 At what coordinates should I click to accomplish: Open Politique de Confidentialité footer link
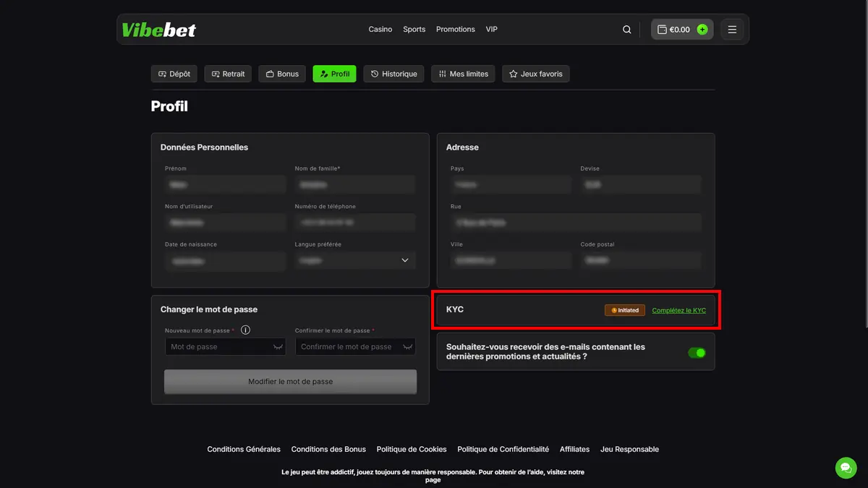point(503,449)
